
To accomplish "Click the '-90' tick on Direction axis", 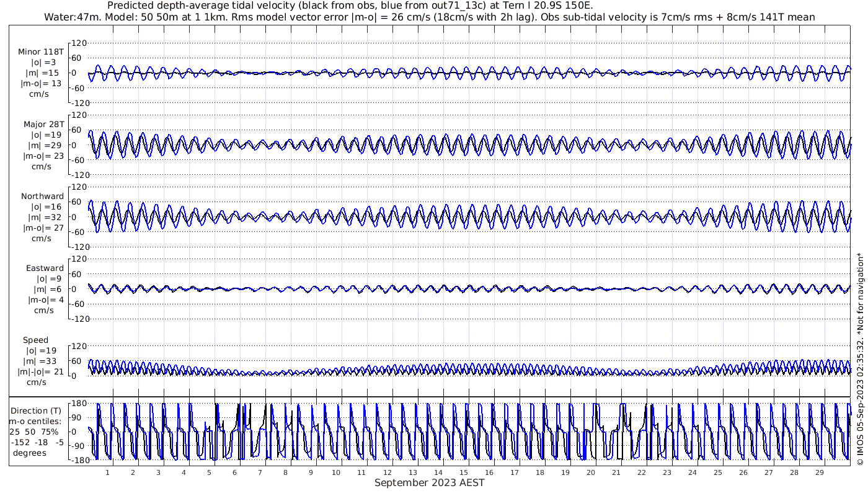I will (77, 446).
